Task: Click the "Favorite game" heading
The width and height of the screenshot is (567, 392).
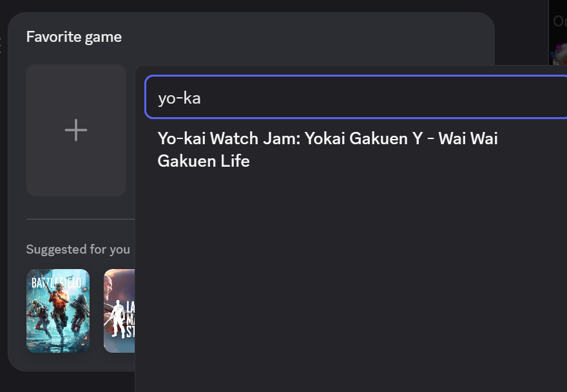Action: coord(74,37)
